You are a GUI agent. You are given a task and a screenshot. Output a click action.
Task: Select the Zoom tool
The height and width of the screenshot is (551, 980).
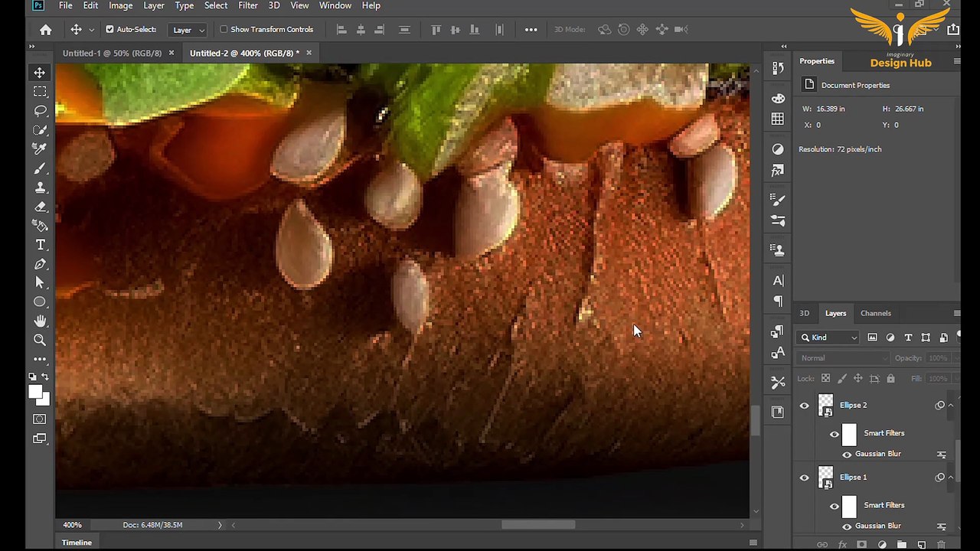click(40, 341)
